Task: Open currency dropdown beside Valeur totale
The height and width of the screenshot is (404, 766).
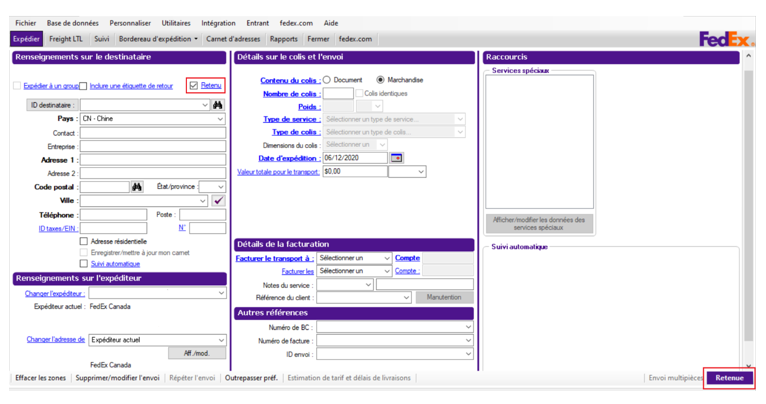Action: click(421, 171)
